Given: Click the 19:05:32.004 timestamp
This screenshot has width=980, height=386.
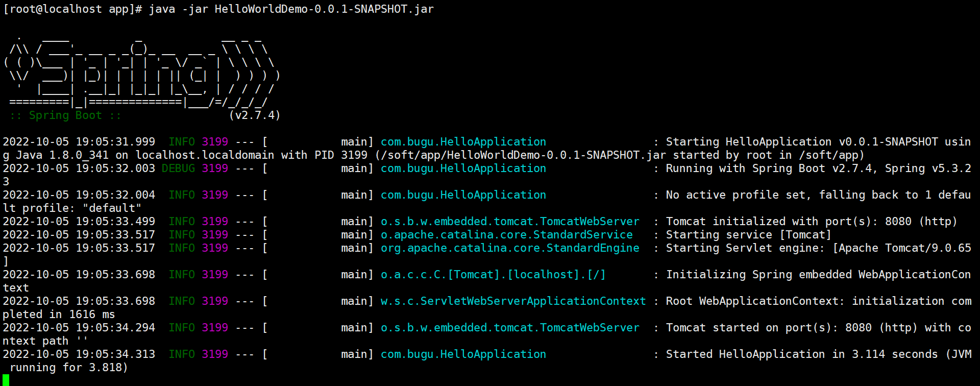Looking at the screenshot, I should 115,195.
